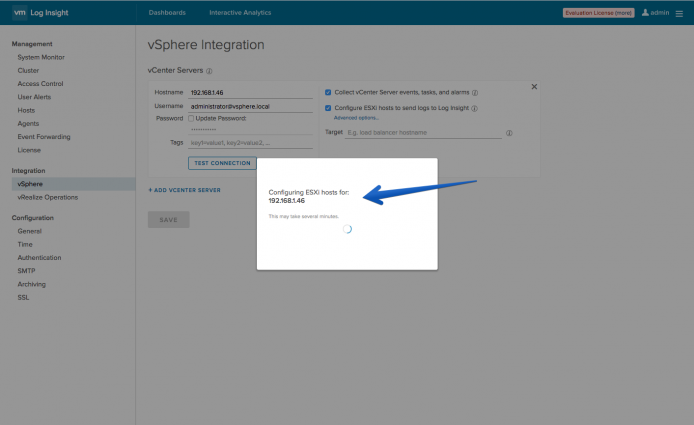The width and height of the screenshot is (694, 425).
Task: Select Hosts in sidebar
Action: pos(26,110)
